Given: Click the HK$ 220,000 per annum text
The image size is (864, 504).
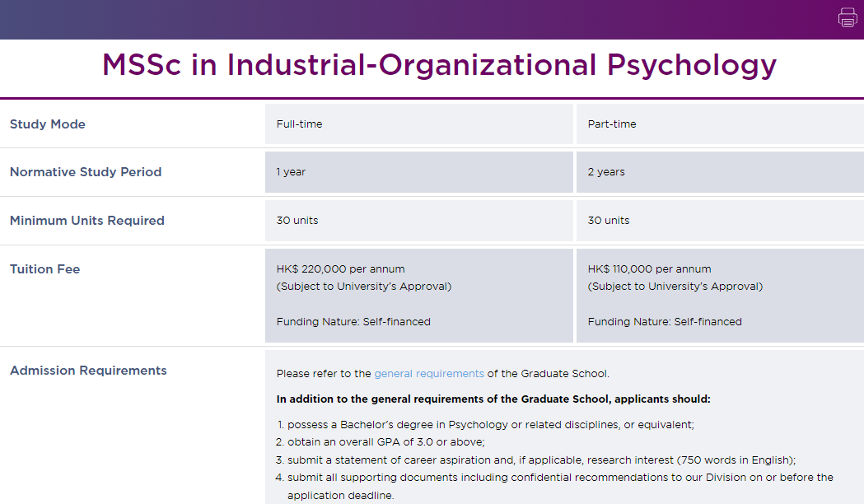Looking at the screenshot, I should coord(341,269).
